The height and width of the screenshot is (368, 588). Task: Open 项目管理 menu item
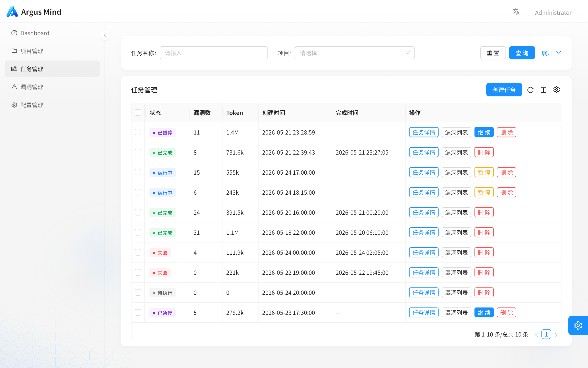52,51
